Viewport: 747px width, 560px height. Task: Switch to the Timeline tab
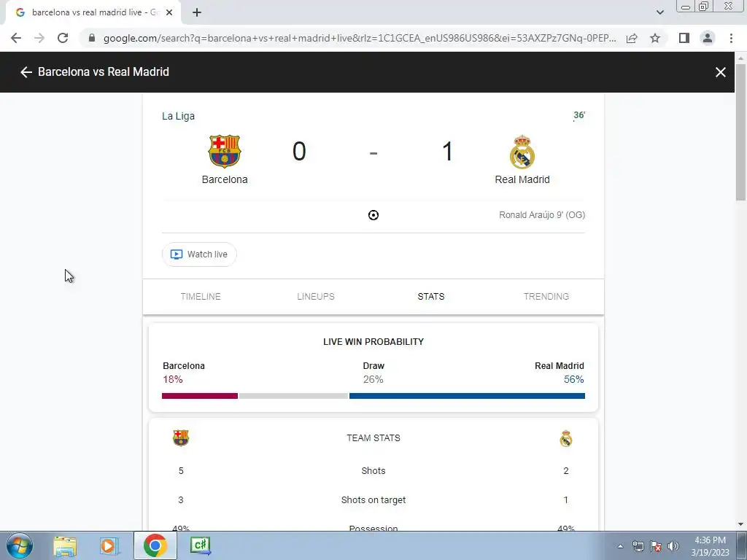point(201,296)
